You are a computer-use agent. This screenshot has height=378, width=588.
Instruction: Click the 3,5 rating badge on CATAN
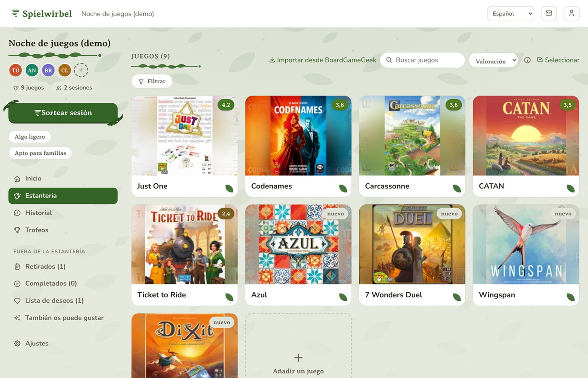567,105
